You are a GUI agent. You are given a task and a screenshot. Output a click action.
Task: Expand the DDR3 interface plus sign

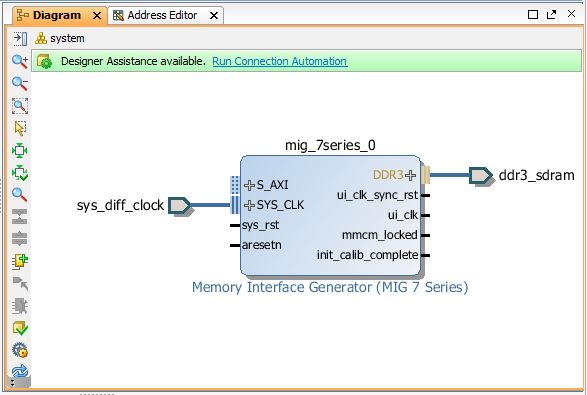(x=411, y=175)
